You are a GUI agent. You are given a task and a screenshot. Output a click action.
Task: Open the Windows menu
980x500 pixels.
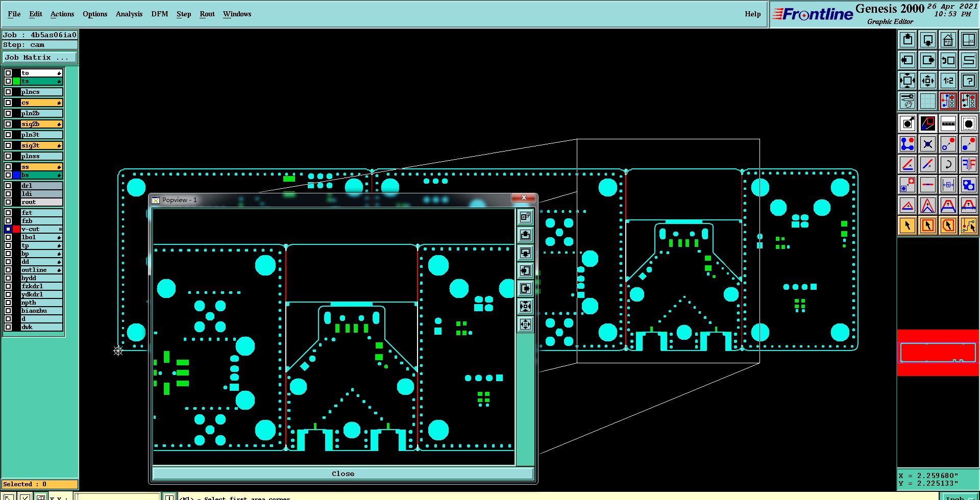(237, 14)
